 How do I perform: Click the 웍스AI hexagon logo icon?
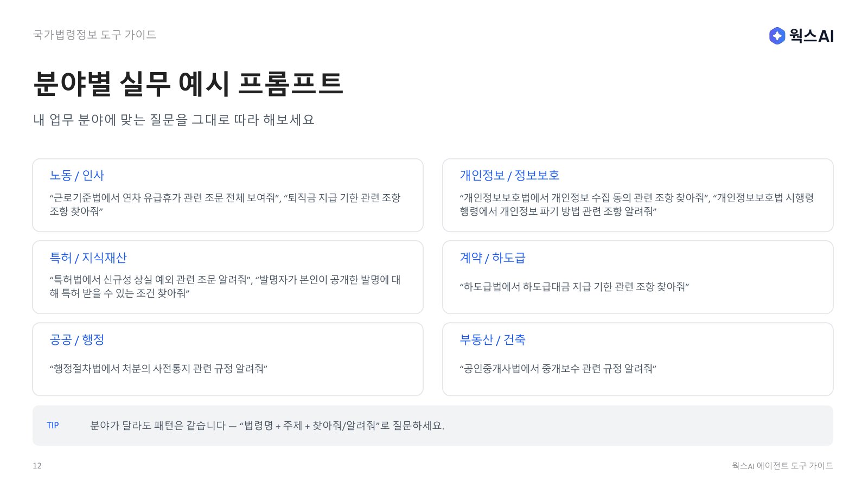[777, 36]
